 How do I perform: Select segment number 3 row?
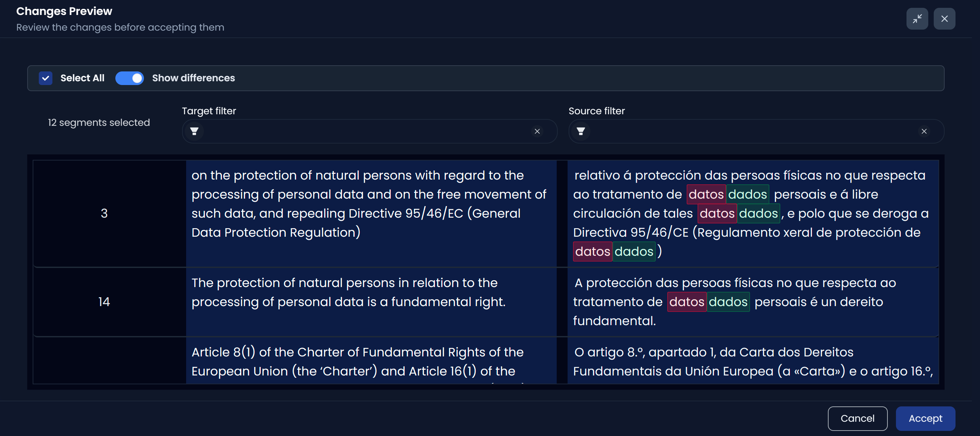click(x=104, y=213)
